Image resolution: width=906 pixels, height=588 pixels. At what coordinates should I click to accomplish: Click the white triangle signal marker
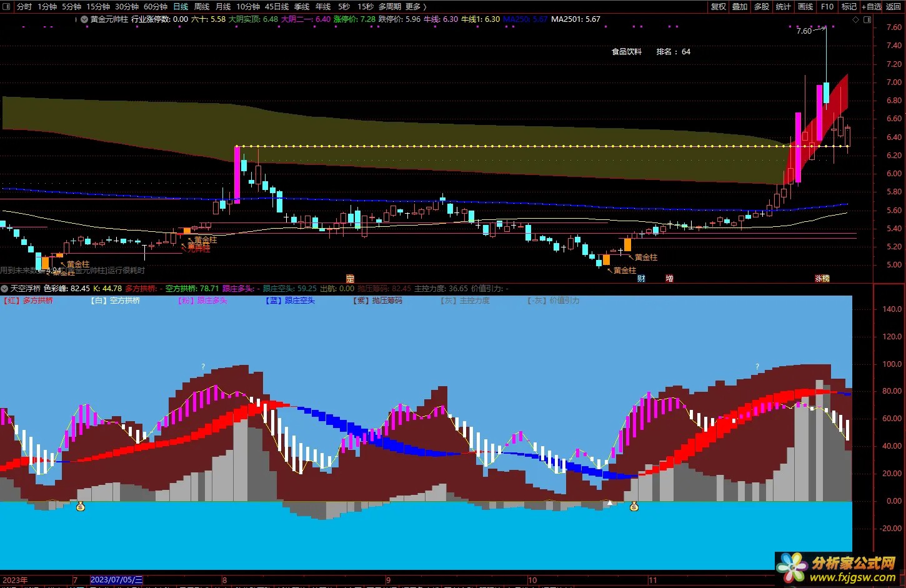pyautogui.click(x=610, y=502)
